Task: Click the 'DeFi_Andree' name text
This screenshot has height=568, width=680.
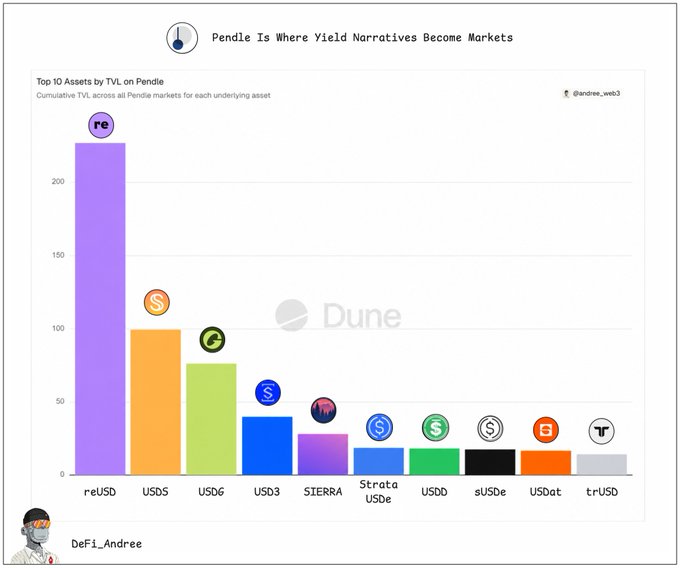Action: click(x=107, y=544)
